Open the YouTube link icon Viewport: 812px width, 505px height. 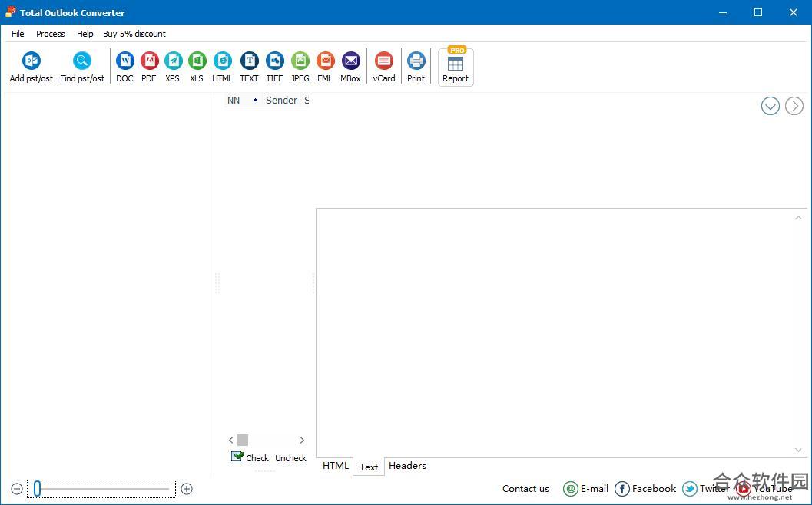click(x=743, y=488)
